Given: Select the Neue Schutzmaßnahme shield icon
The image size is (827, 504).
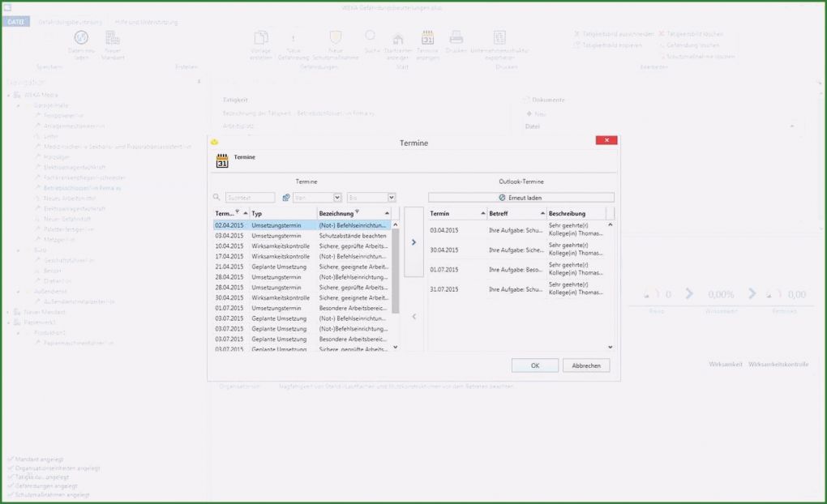Looking at the screenshot, I should click(x=335, y=38).
